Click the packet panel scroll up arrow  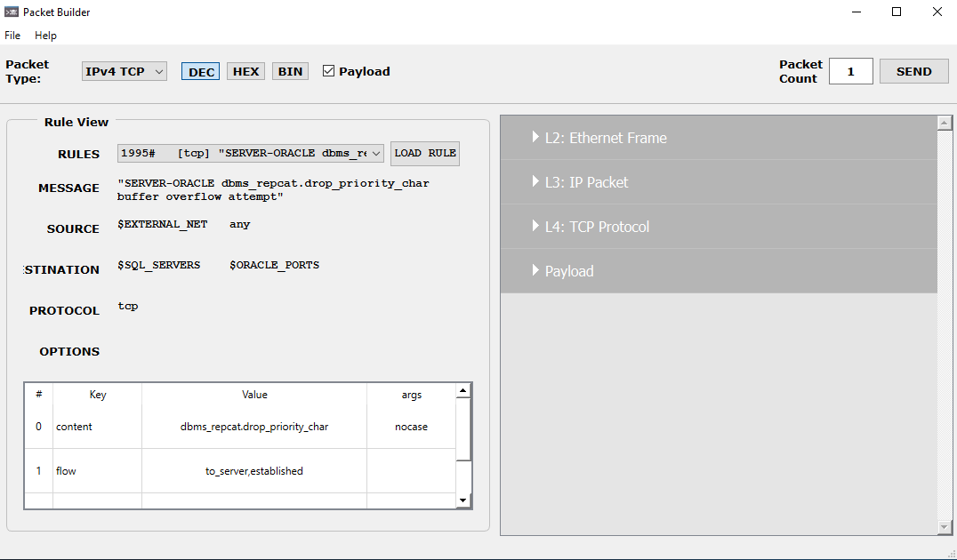tap(945, 124)
